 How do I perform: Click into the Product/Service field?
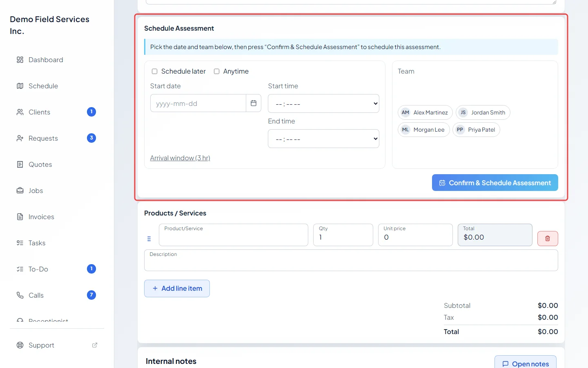tap(234, 235)
